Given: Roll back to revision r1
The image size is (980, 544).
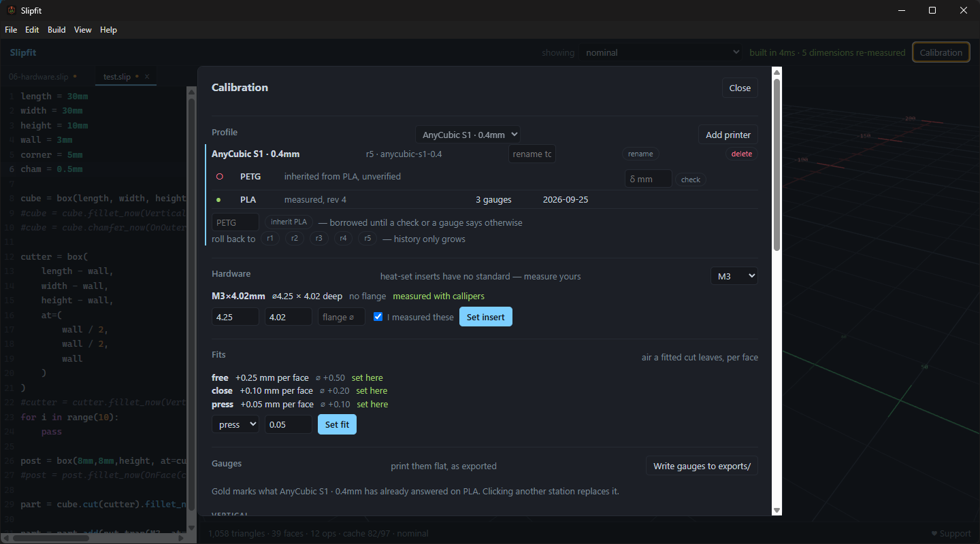Looking at the screenshot, I should [x=270, y=239].
